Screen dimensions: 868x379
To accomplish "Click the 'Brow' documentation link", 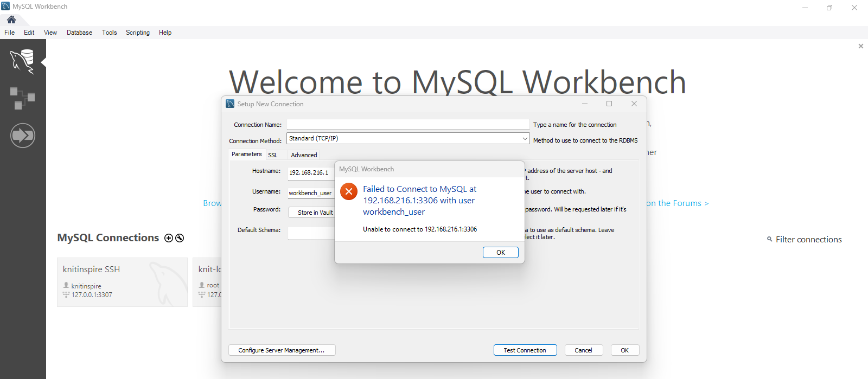I will click(x=212, y=203).
